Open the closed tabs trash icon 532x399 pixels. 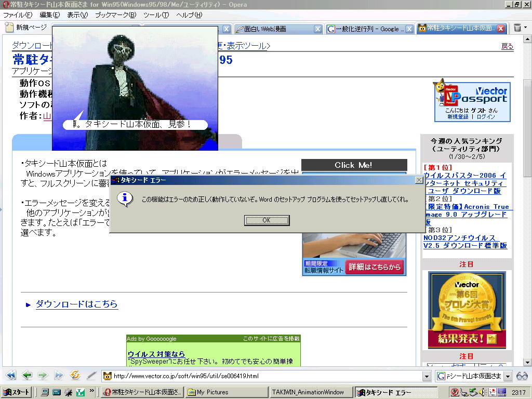point(517,29)
